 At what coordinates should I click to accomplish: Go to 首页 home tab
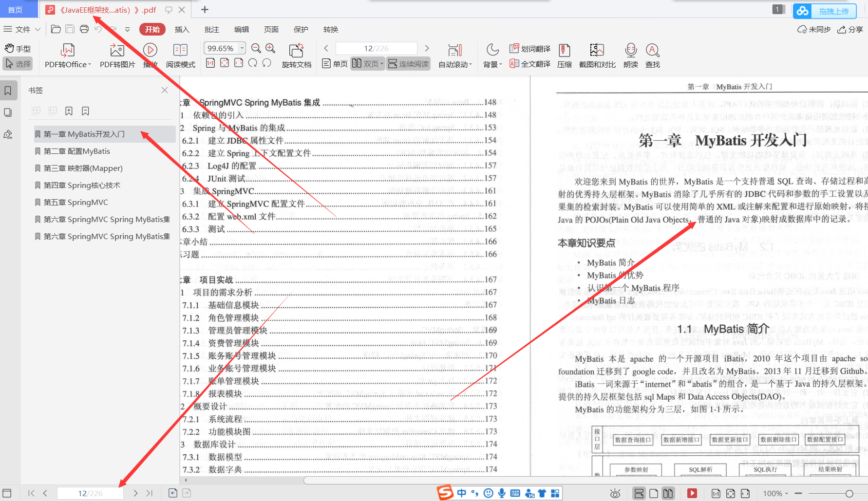(16, 10)
